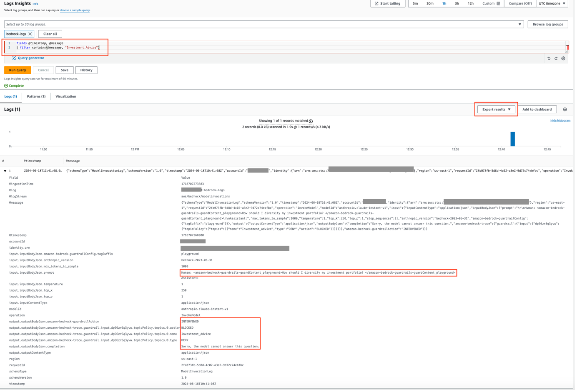The image size is (577, 392).
Task: Switch to the Visualization tab
Action: pos(66,96)
